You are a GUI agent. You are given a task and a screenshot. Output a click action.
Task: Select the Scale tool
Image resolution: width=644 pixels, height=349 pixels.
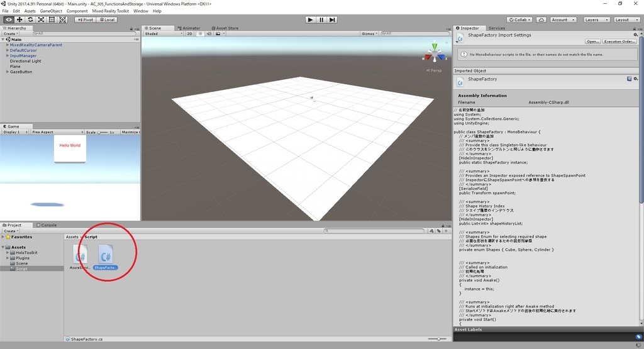coord(41,19)
